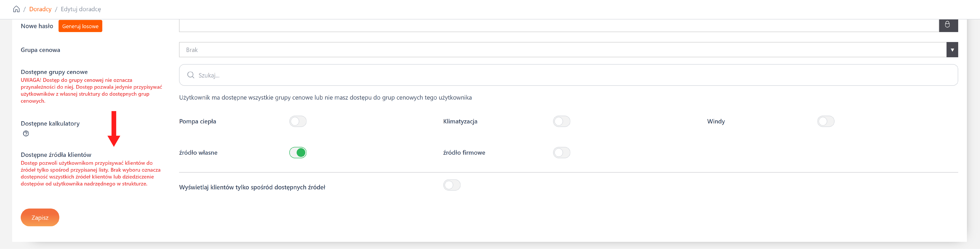The image size is (980, 249).
Task: Click the home icon in breadcrumb
Action: coord(16,9)
